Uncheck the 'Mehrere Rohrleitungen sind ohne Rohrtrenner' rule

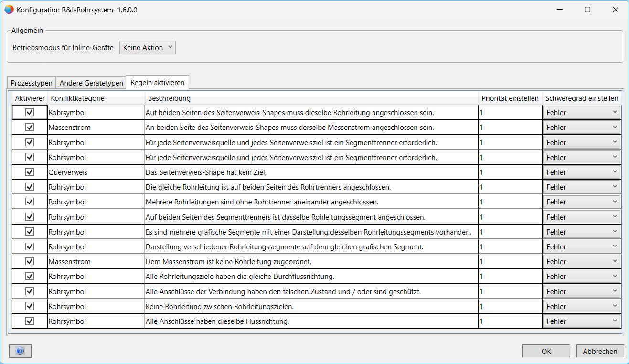(x=30, y=202)
